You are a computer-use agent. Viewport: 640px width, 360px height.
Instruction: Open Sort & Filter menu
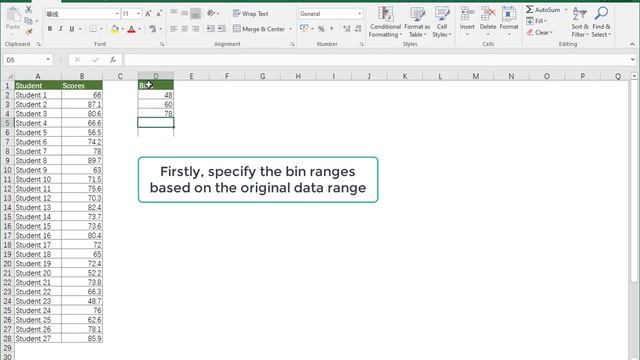coord(580,22)
